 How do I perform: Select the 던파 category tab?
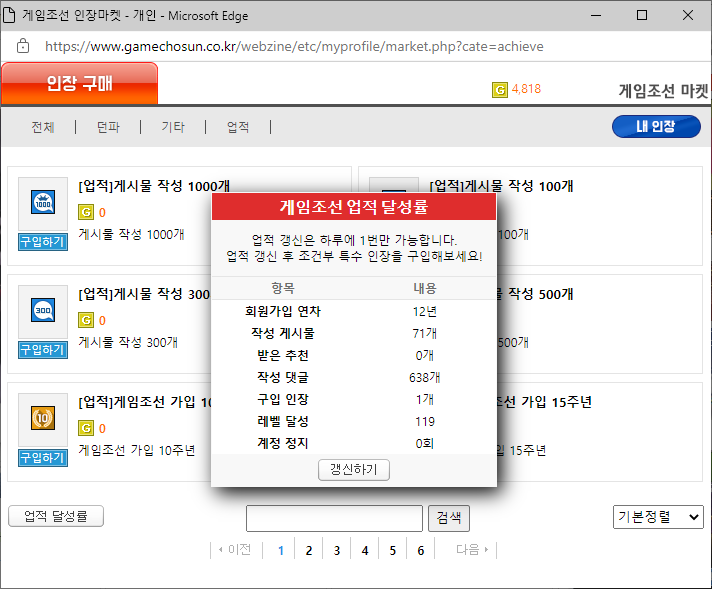108,127
